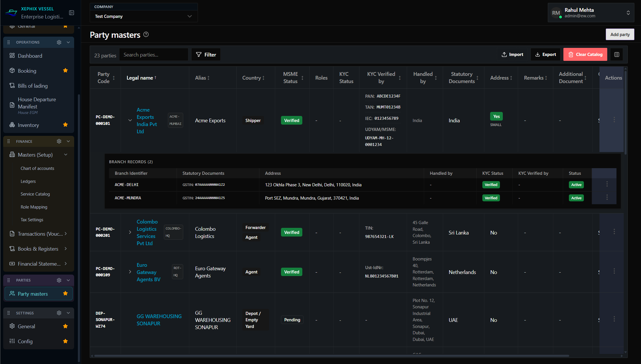Viewport: 641px width, 364px height.
Task: Unfavorite Inventory star
Action: click(65, 125)
